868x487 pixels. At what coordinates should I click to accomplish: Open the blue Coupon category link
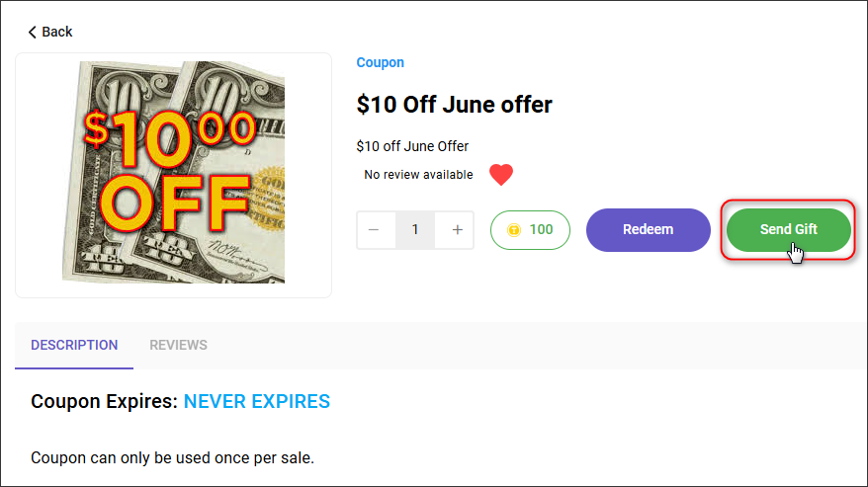point(380,62)
